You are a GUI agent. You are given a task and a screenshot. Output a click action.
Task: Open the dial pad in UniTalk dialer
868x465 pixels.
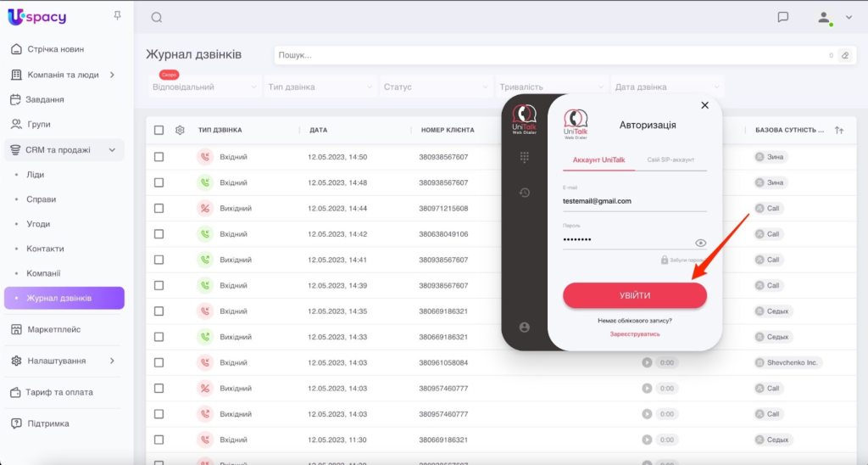524,157
